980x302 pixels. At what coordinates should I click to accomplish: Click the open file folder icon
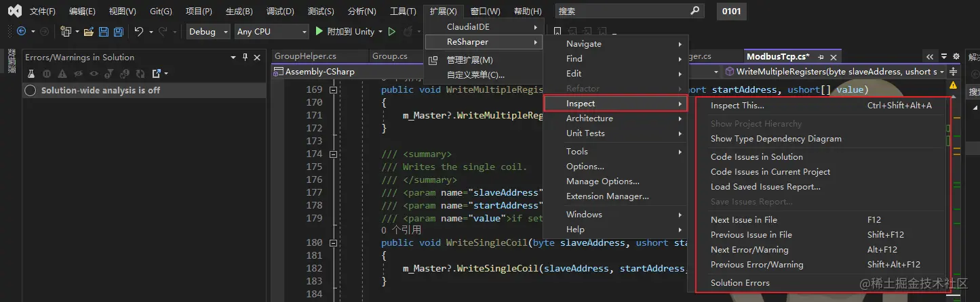90,31
